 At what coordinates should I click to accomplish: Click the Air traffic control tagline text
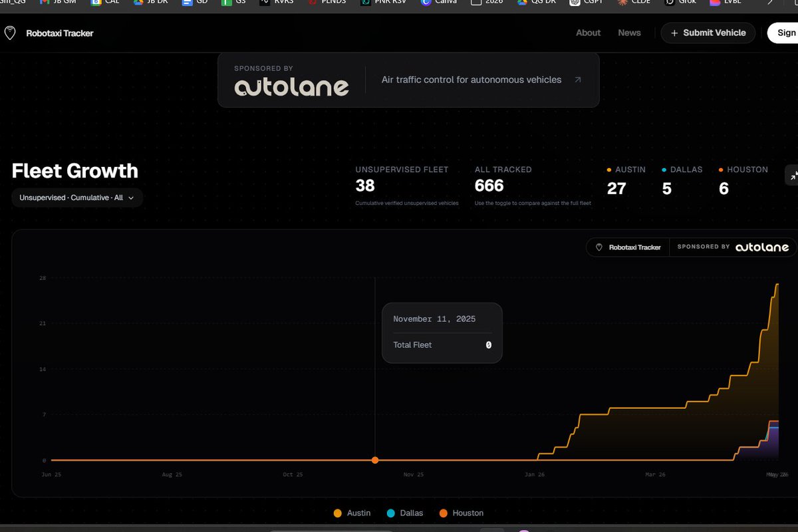click(x=471, y=80)
